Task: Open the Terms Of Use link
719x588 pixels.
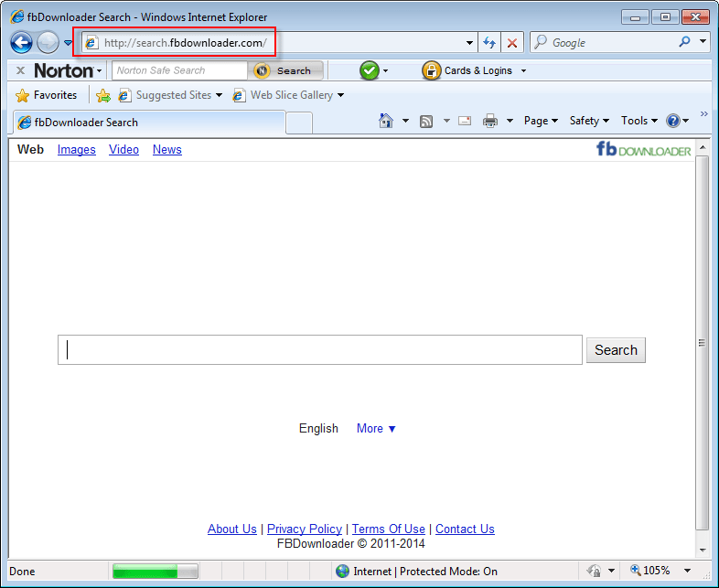Action: pos(389,529)
